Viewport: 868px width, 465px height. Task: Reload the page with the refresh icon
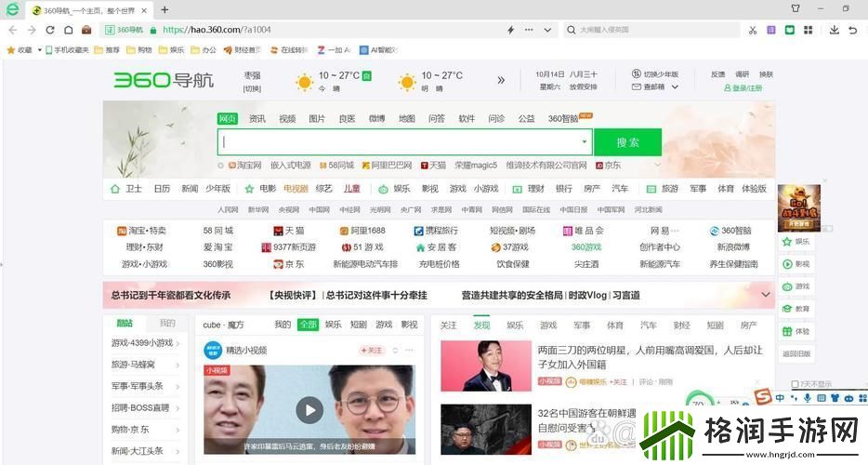tap(50, 30)
